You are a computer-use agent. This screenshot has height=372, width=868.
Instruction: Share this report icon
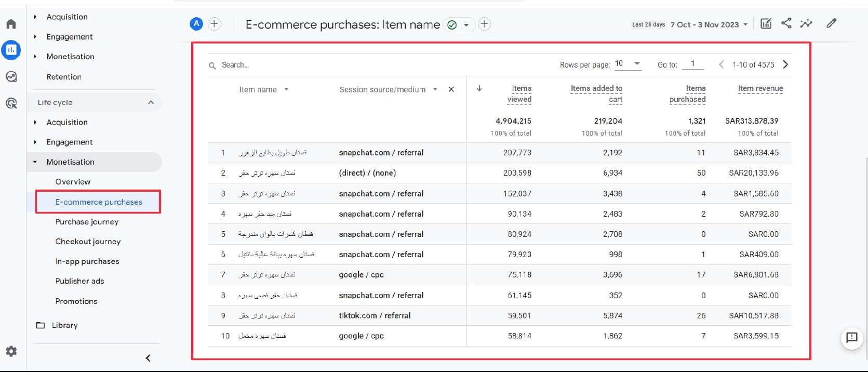coord(786,23)
